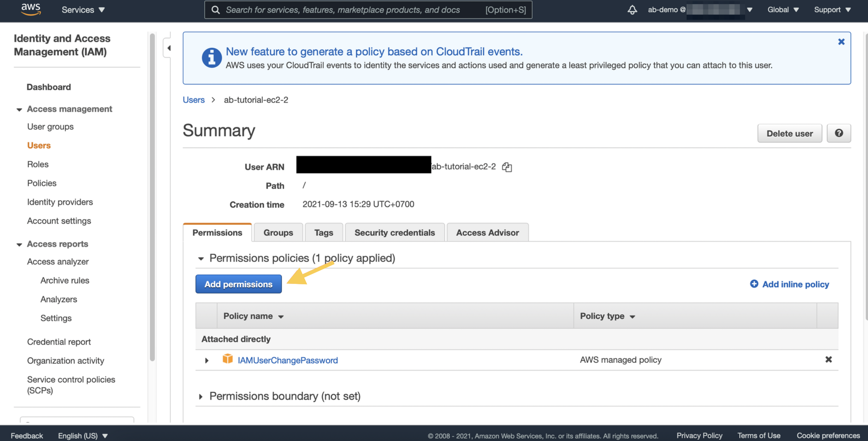This screenshot has height=441, width=868.
Task: Switch to the Groups tab
Action: 278,233
